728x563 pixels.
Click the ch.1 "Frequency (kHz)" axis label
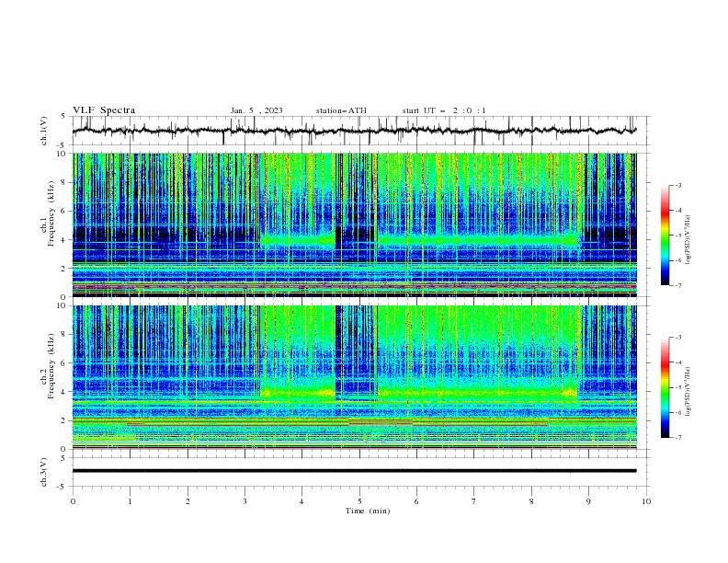tap(51, 213)
